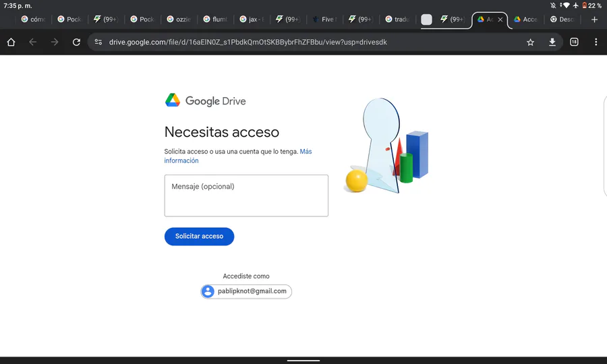The height and width of the screenshot is (364, 607).
Task: Click the Mensaje (opcional) text box
Action: tap(246, 195)
